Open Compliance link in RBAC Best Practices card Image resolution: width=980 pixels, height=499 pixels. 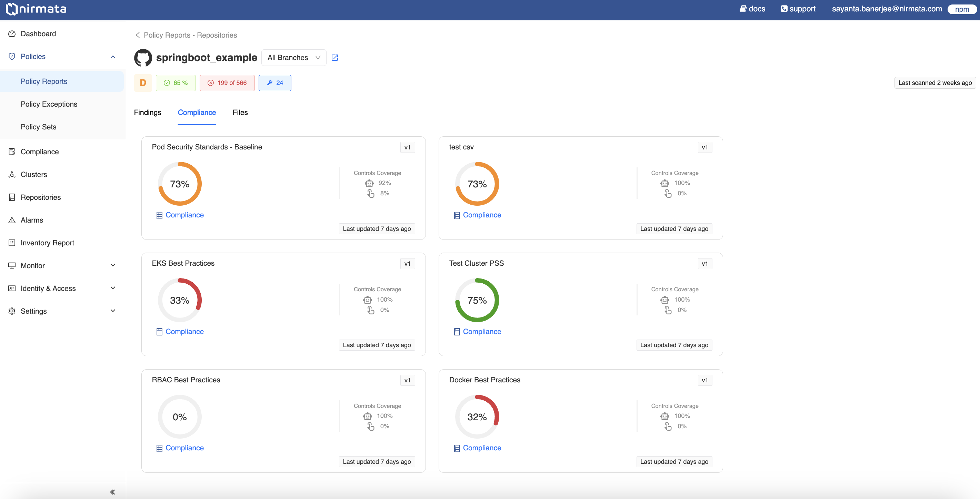click(x=184, y=448)
